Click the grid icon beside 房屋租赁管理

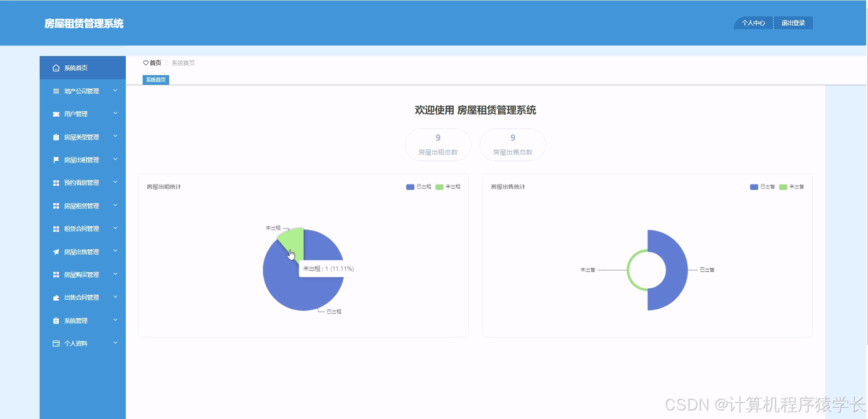click(x=56, y=206)
